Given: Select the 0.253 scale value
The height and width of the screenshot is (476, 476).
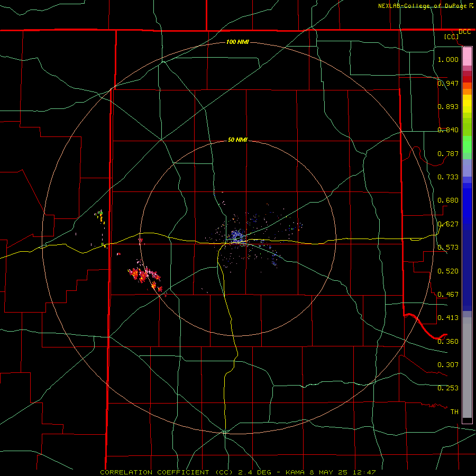Looking at the screenshot, I should [x=448, y=388].
